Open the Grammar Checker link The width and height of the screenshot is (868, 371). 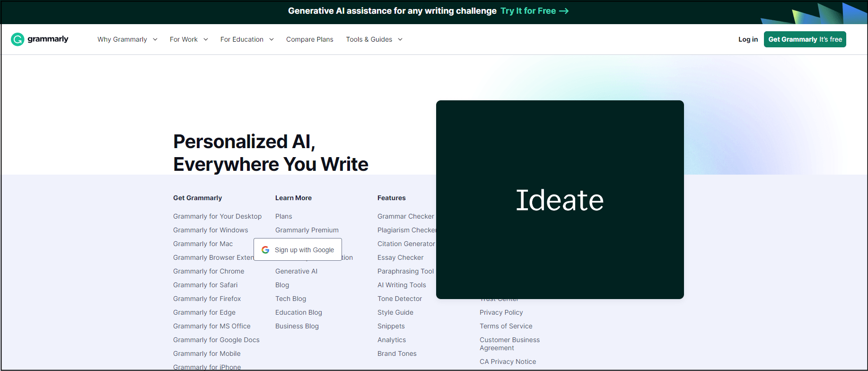click(405, 216)
